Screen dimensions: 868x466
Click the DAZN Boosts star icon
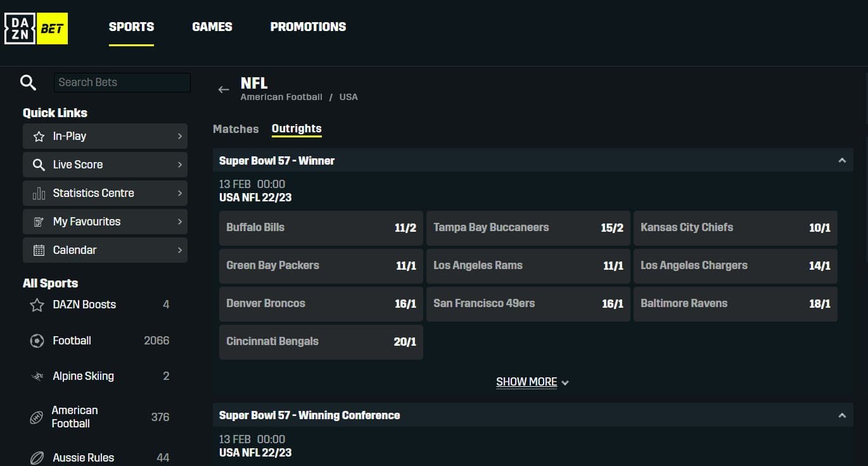click(x=36, y=305)
